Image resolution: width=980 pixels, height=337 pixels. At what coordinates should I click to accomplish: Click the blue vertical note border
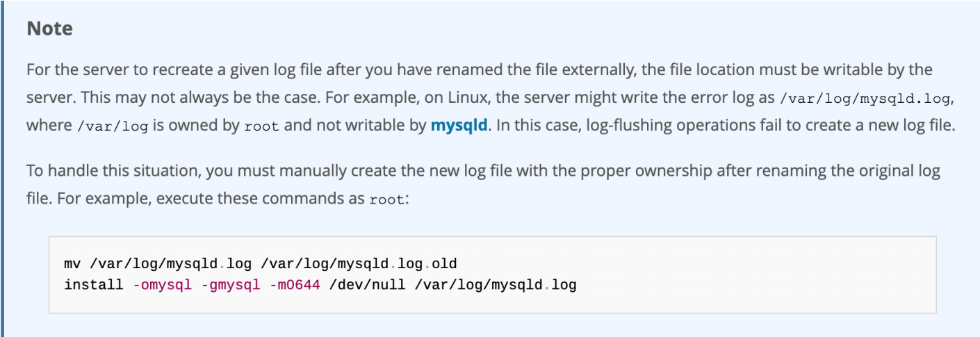point(2,168)
